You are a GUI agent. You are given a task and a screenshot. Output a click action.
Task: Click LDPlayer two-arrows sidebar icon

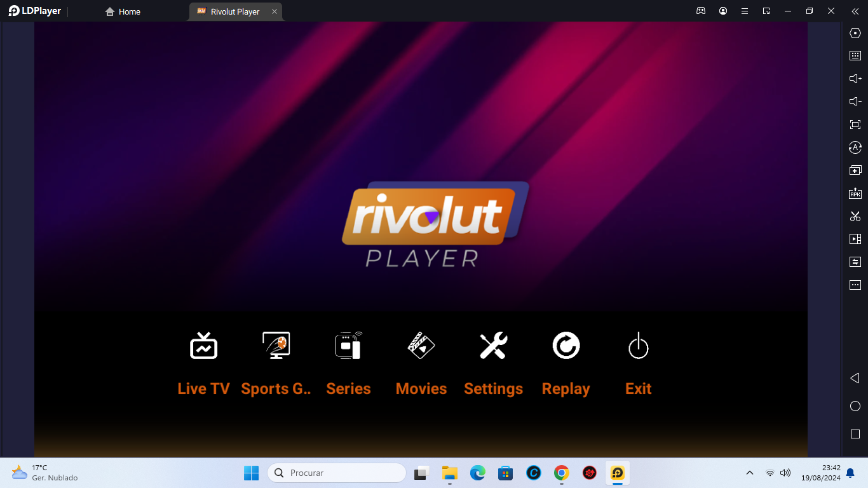tap(855, 262)
